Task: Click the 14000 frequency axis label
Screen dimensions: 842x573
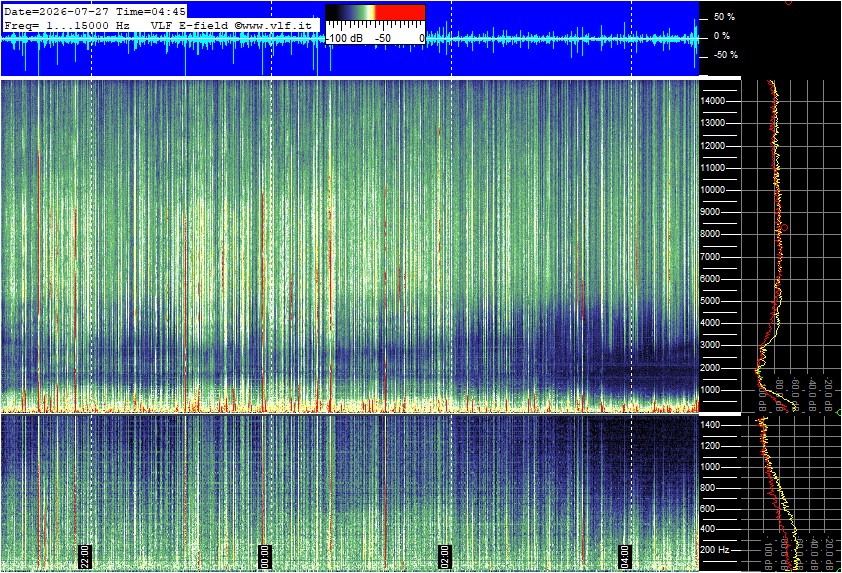Action: point(713,101)
